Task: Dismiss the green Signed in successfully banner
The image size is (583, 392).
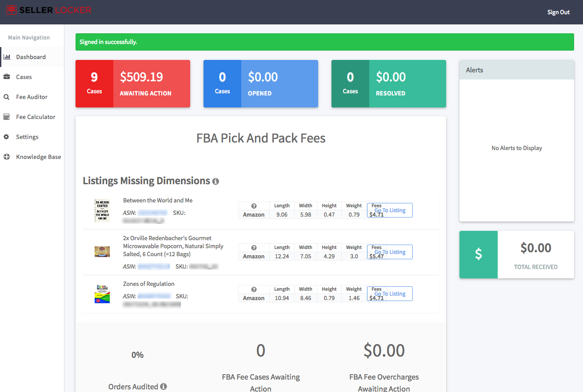Action: point(325,42)
